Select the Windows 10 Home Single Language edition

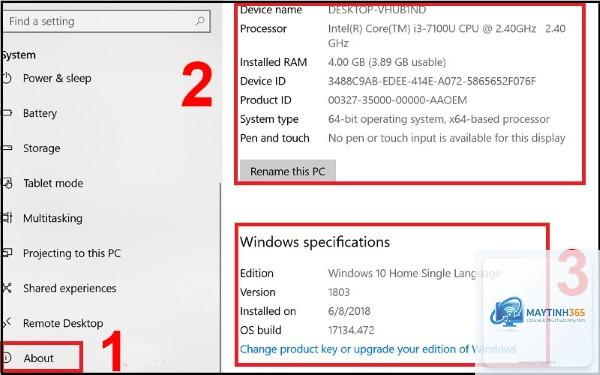coord(414,273)
